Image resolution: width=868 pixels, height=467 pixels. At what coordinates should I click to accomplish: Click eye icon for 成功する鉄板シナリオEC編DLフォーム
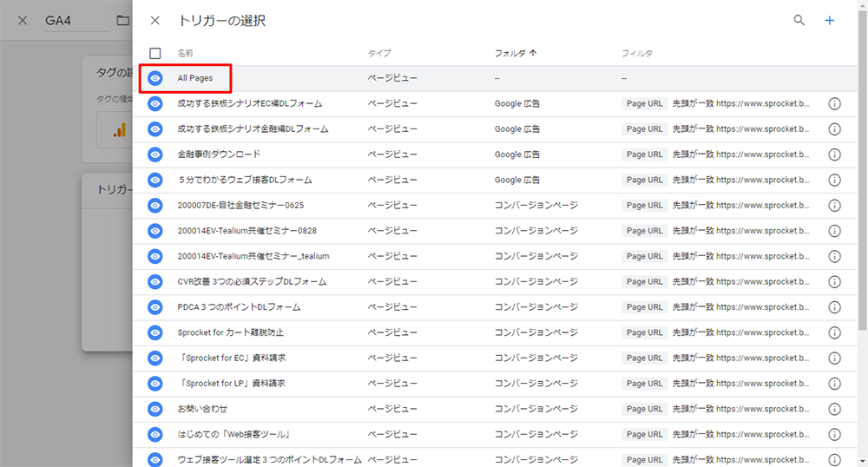[155, 103]
